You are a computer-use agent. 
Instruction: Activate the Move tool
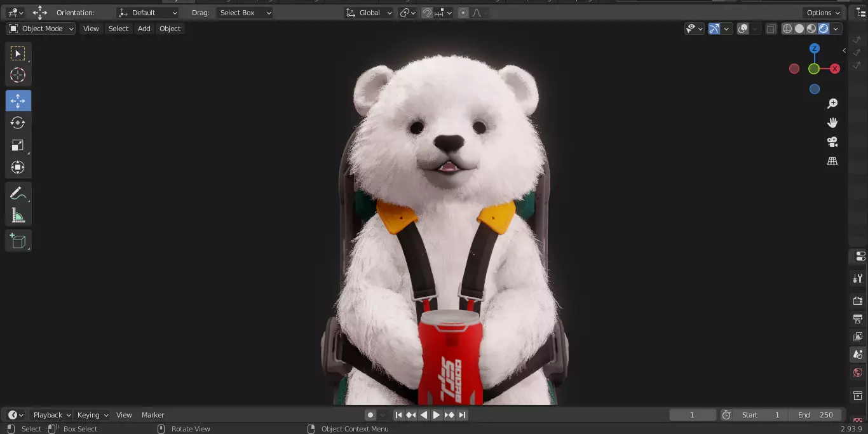[18, 101]
